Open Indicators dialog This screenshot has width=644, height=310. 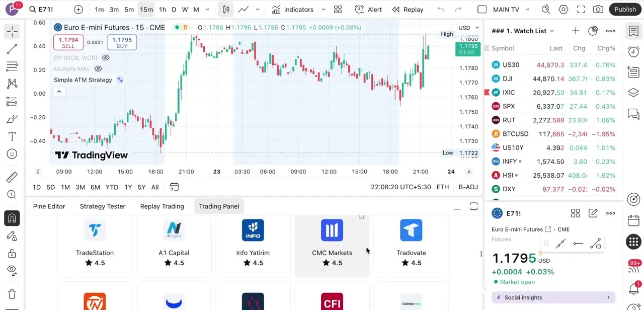coord(292,10)
